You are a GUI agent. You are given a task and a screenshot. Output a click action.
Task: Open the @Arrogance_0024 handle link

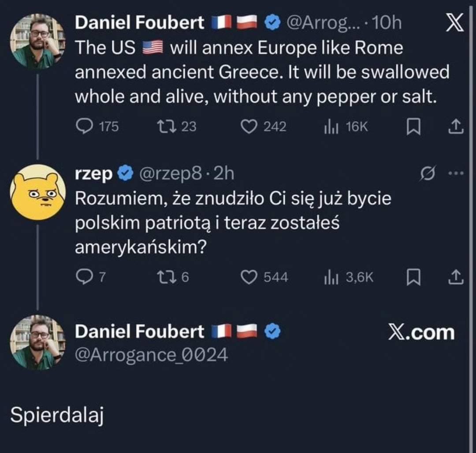pos(151,354)
